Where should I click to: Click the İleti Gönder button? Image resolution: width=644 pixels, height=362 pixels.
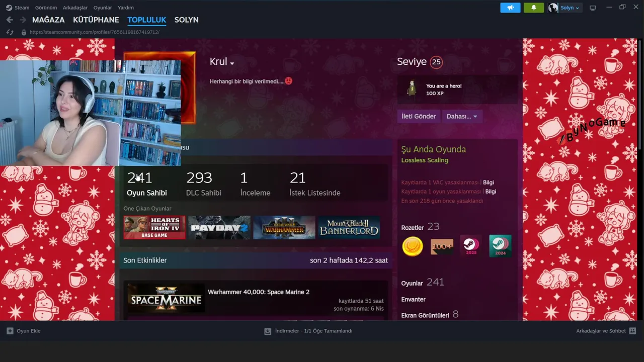coord(419,116)
